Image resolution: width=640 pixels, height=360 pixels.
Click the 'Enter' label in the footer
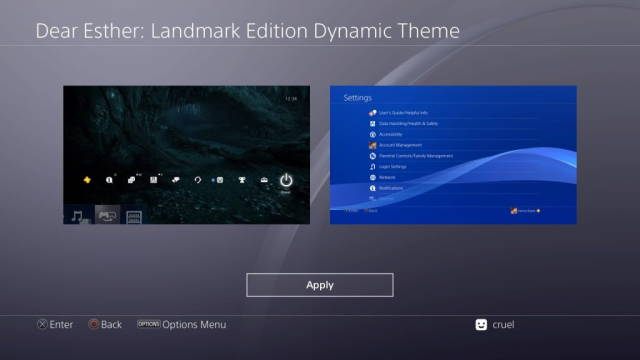coord(61,324)
